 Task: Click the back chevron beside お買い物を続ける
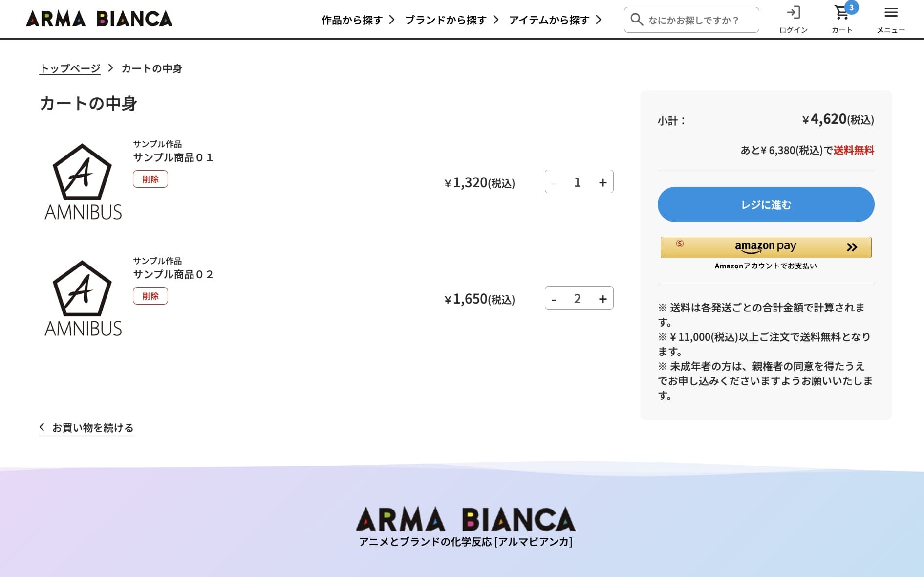tap(42, 427)
